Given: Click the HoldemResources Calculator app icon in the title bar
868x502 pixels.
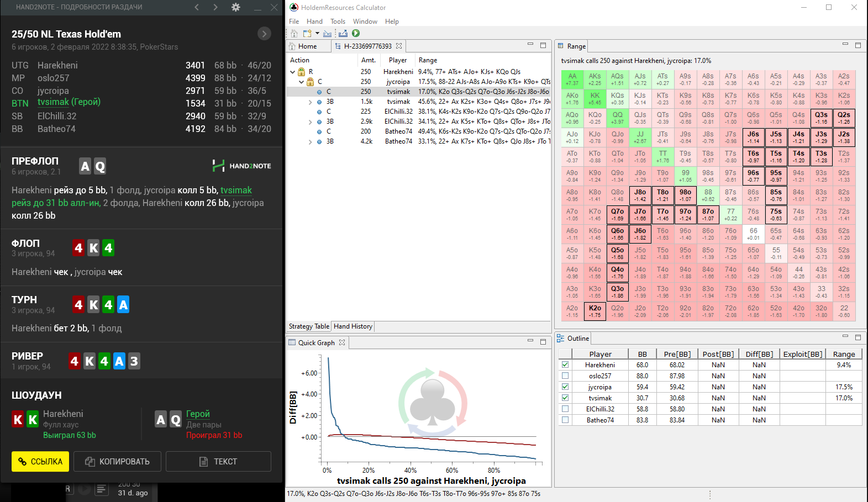Looking at the screenshot, I should tap(294, 7).
